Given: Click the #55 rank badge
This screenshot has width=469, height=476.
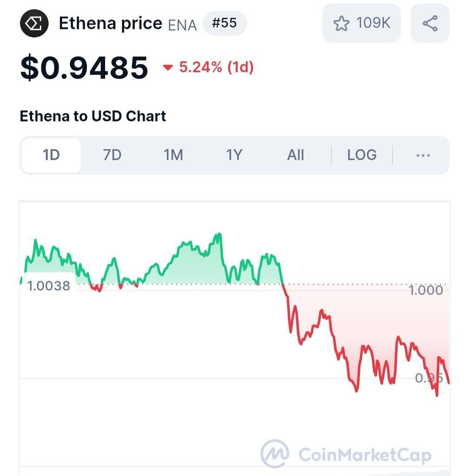Looking at the screenshot, I should coord(225,23).
